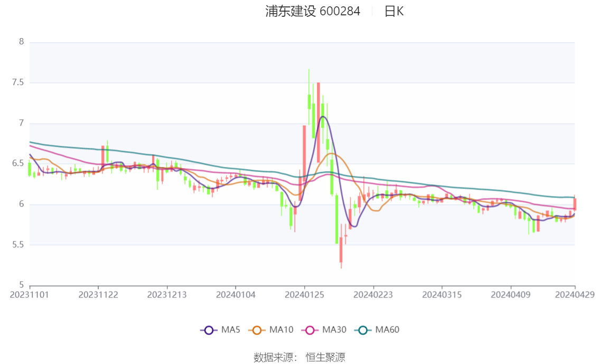Click the chart title 浦东建设 600284
This screenshot has height=364, width=599.
313,12
